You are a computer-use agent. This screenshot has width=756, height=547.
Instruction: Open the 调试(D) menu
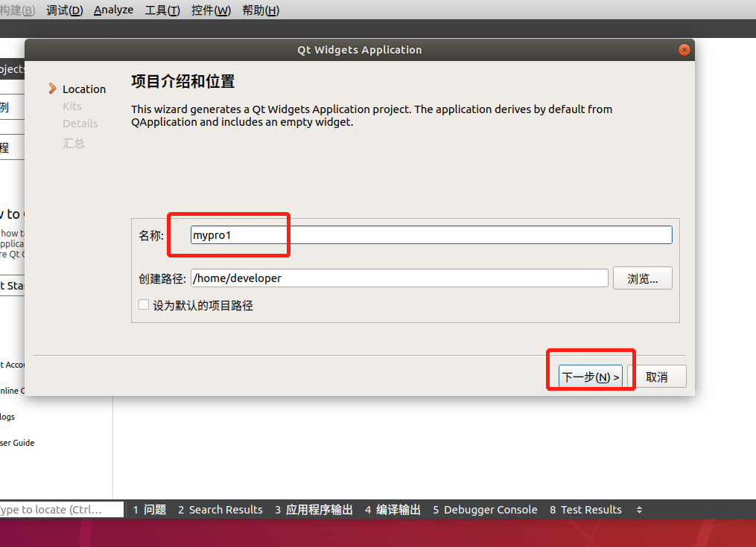click(x=64, y=10)
